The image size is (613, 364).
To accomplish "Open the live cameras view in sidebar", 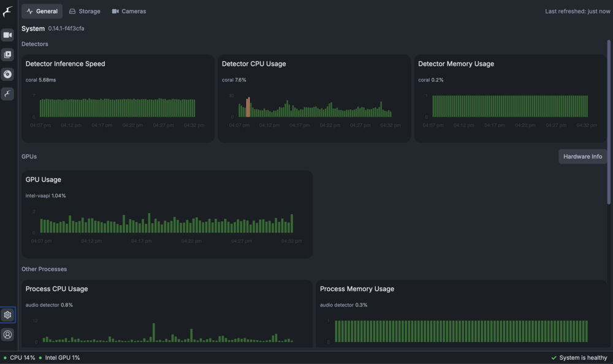I will tap(7, 35).
